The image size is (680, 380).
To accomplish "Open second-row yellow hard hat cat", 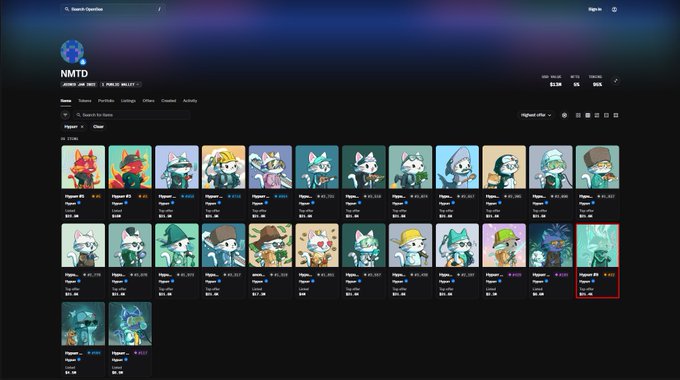I will coord(410,246).
